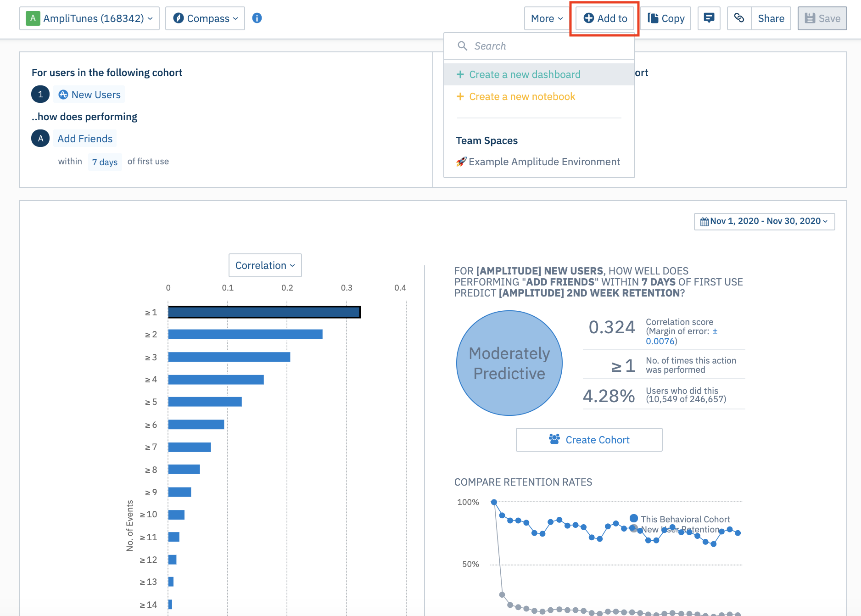Image resolution: width=861 pixels, height=616 pixels.
Task: Open the Correlation metric dropdown
Action: [x=265, y=265]
